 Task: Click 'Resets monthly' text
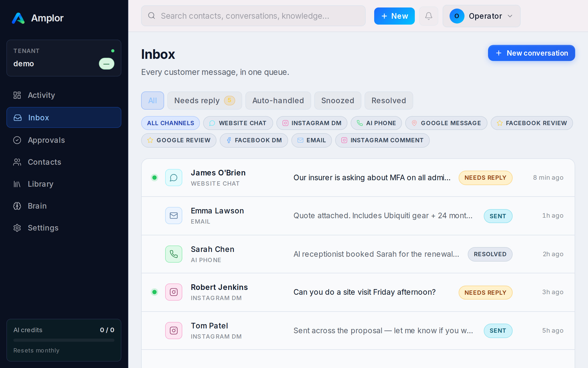[36, 350]
